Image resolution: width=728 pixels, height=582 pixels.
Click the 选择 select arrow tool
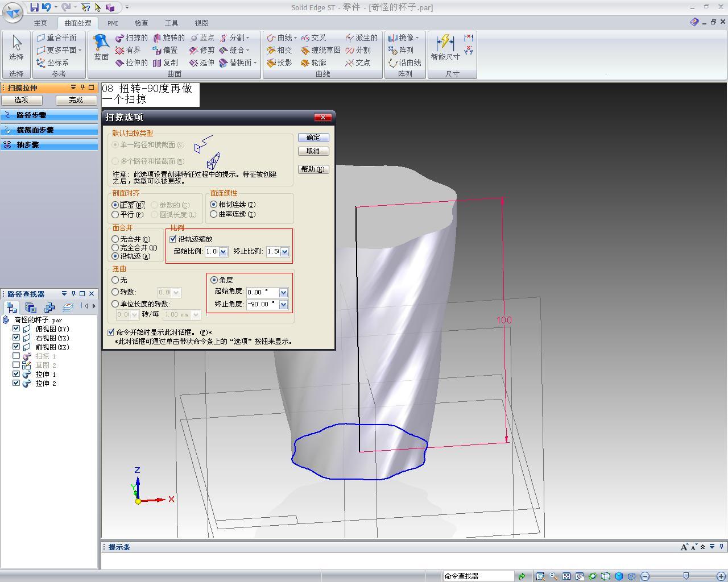coord(16,48)
